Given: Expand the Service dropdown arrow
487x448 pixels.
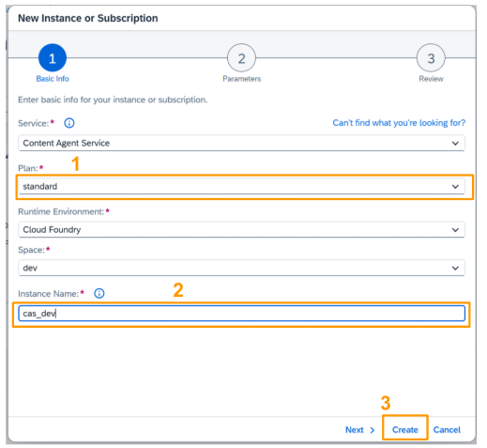Looking at the screenshot, I should [455, 144].
